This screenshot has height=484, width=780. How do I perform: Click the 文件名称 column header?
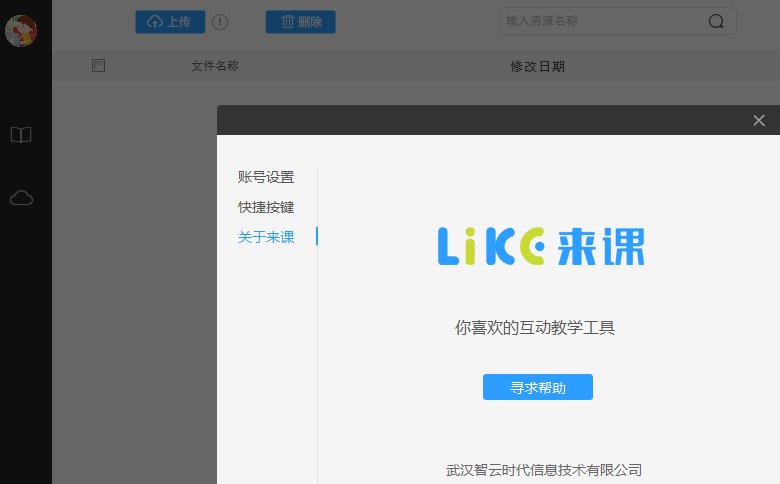[215, 66]
